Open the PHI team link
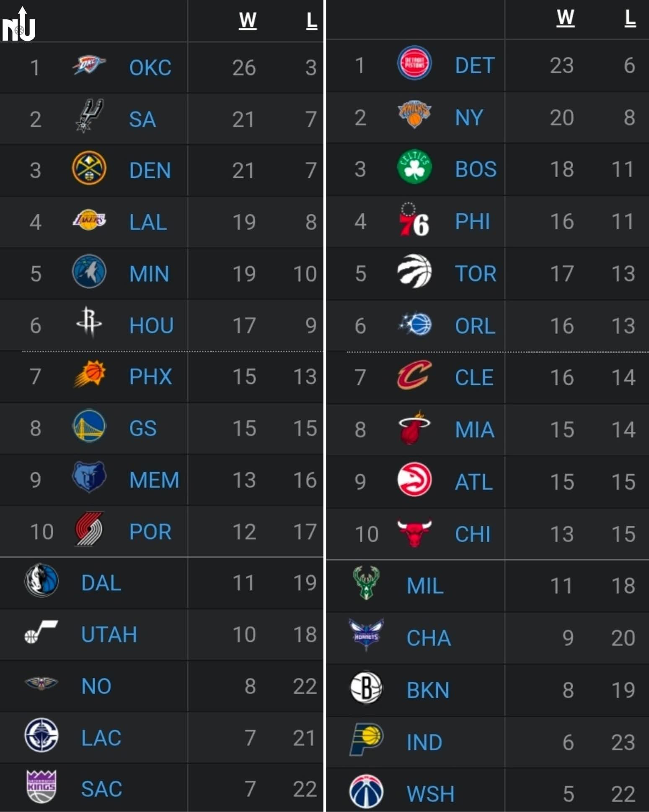649x812 pixels. 472,221
